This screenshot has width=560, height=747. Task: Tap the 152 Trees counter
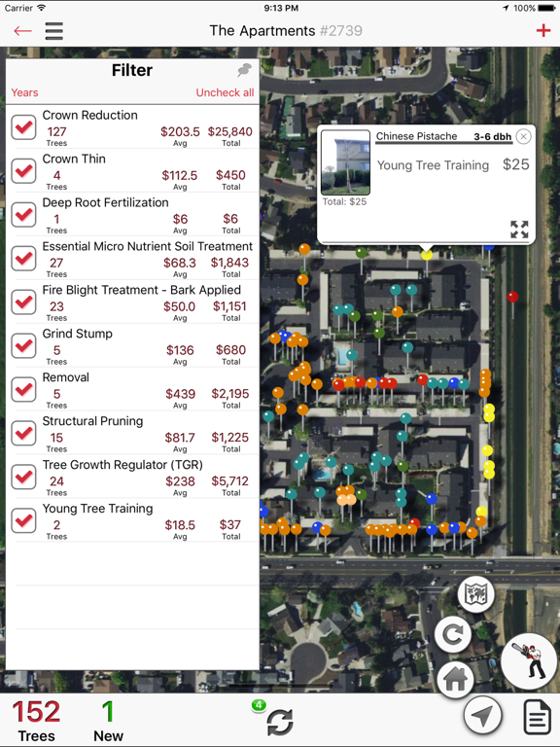[36, 721]
